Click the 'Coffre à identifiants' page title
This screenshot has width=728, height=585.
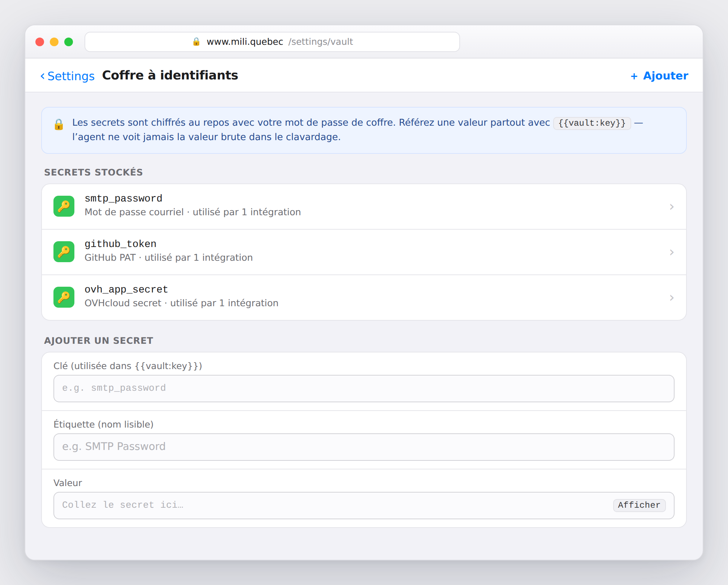tap(170, 75)
